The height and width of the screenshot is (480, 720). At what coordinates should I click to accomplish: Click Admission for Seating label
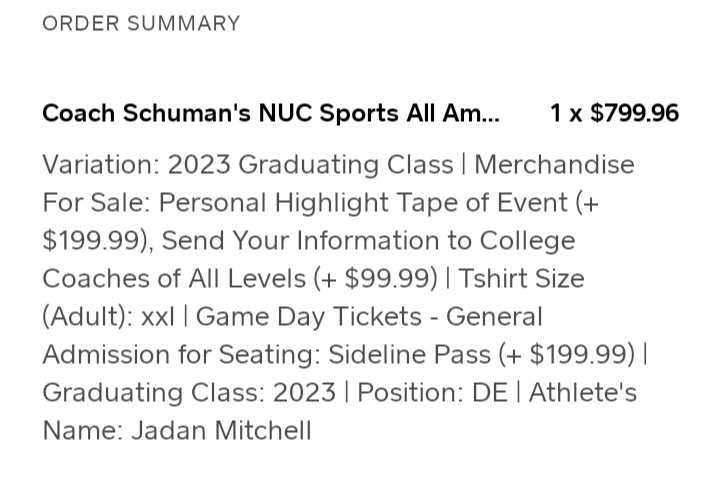(x=181, y=355)
